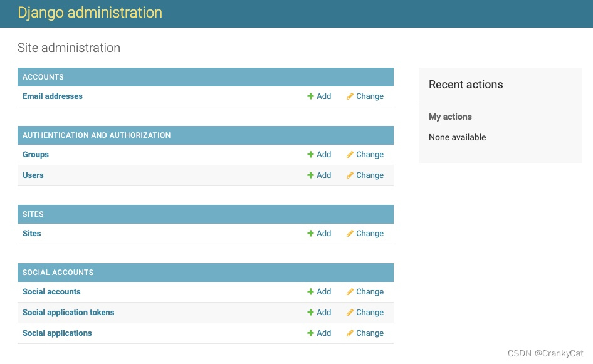Click the Add text for Social accounts
The height and width of the screenshot is (364, 593).
click(x=323, y=292)
